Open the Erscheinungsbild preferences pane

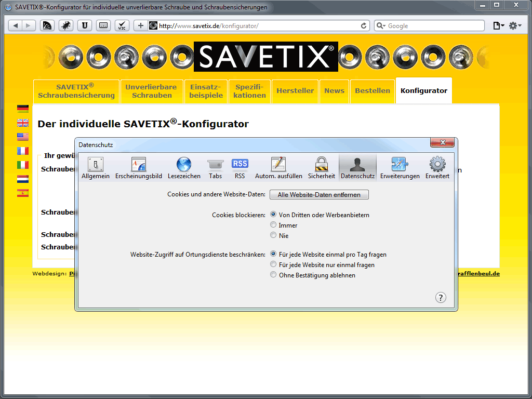click(x=138, y=168)
